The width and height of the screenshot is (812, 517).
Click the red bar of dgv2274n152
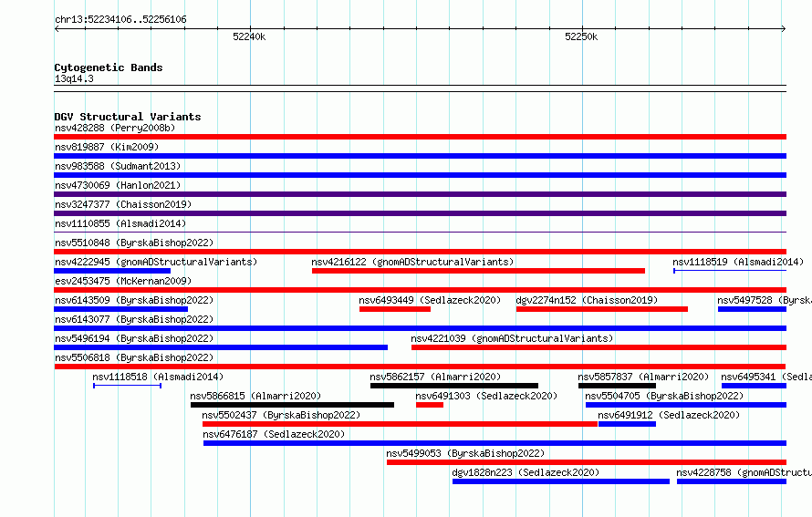pos(602,309)
